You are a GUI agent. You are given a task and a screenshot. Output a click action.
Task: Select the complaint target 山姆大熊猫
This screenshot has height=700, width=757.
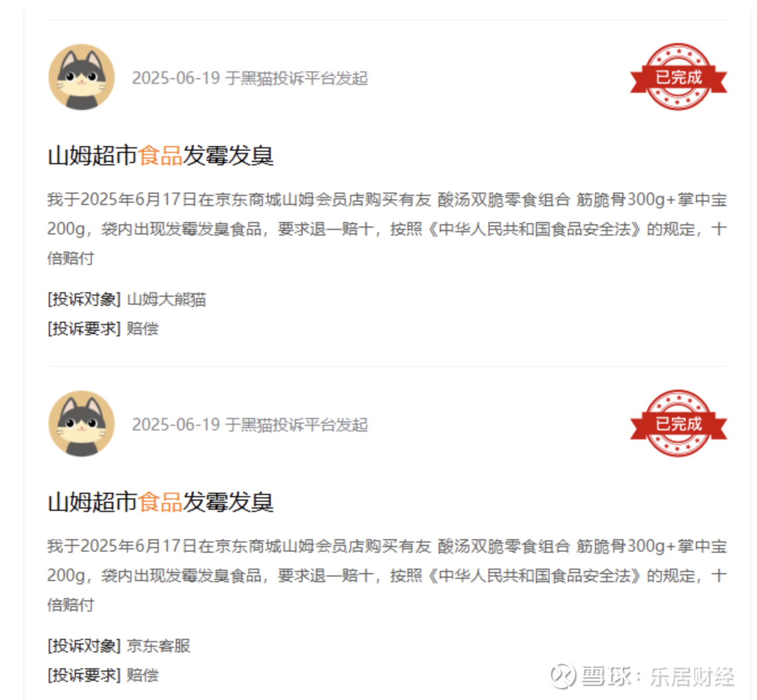click(167, 299)
